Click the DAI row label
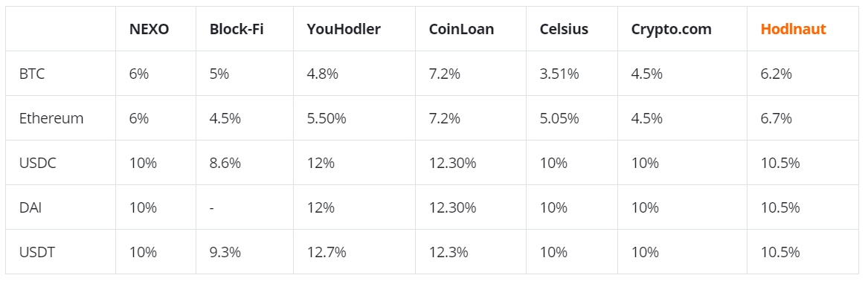Screen dimensions: 868x281 click(x=30, y=207)
